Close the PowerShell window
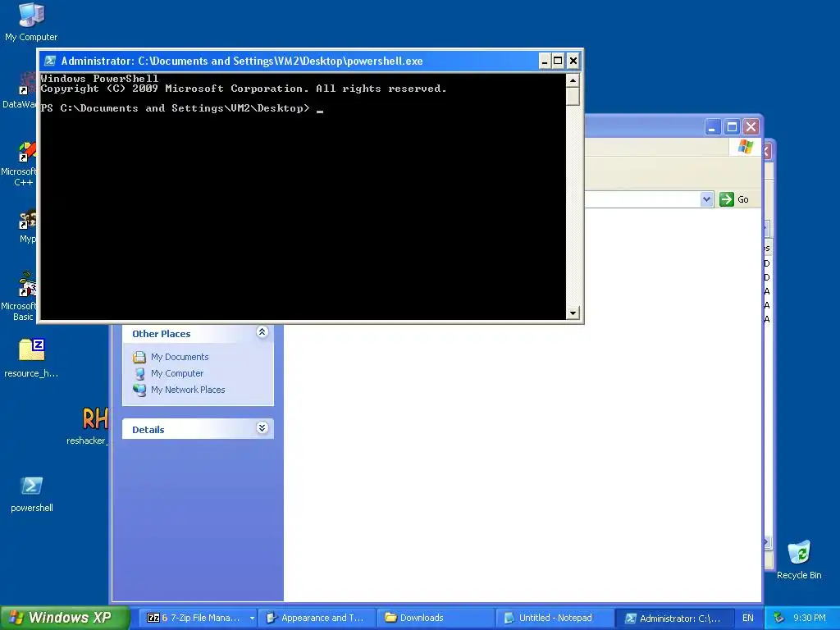The height and width of the screenshot is (630, 840). [x=573, y=61]
